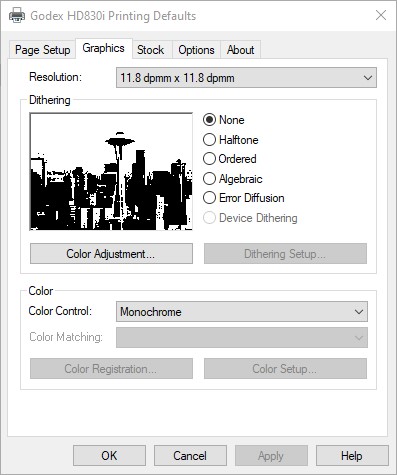This screenshot has width=397, height=475.
Task: Choose Ordered dithering
Action: [x=230, y=159]
